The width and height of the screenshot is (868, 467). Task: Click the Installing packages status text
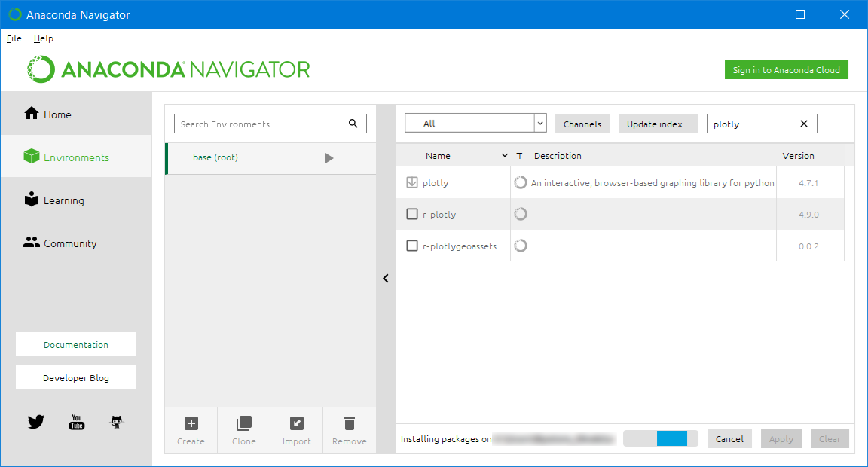click(445, 438)
